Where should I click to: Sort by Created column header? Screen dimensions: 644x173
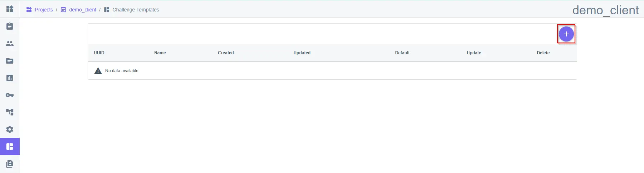pos(226,53)
